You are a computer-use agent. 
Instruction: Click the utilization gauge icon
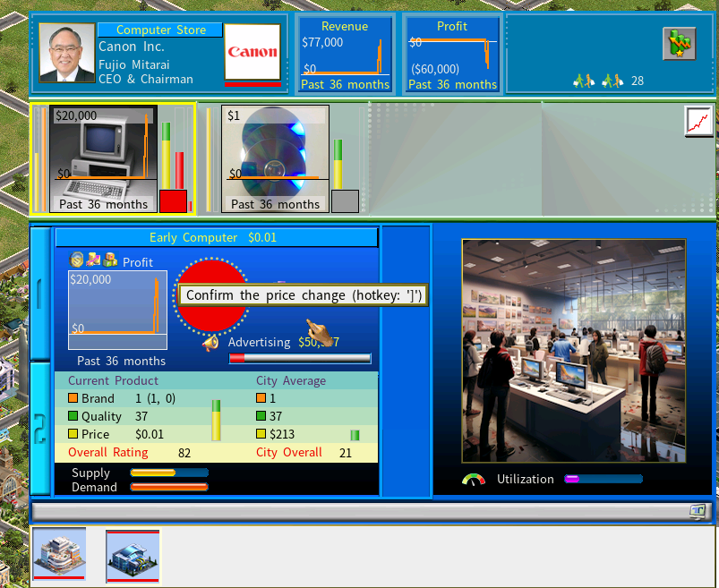(x=474, y=480)
